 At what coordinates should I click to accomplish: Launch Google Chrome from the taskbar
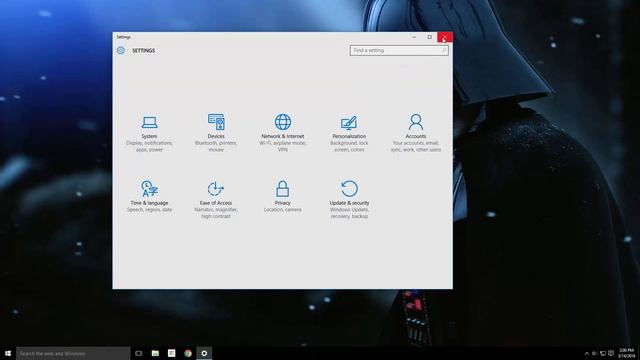point(188,353)
